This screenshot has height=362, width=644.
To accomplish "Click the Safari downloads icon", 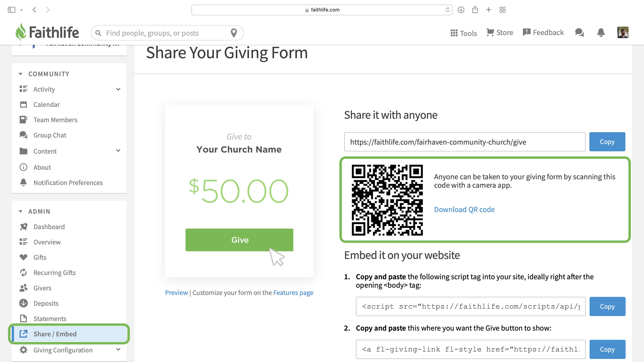I will [461, 10].
